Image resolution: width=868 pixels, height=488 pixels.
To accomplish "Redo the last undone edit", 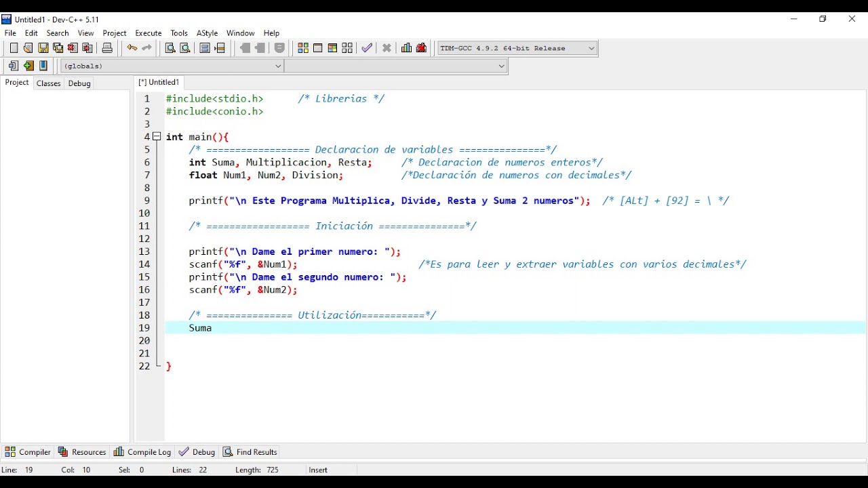I will [x=146, y=48].
